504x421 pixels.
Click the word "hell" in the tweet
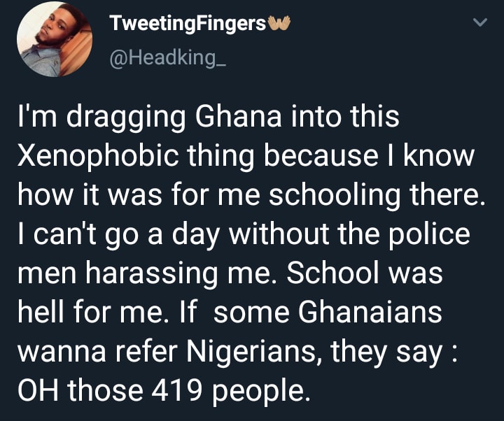pos(41,312)
